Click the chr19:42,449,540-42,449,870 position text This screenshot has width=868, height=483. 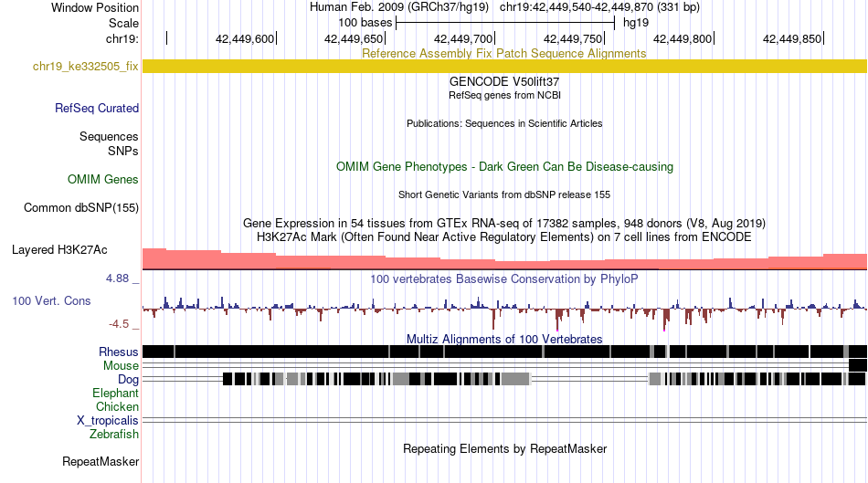[599, 7]
